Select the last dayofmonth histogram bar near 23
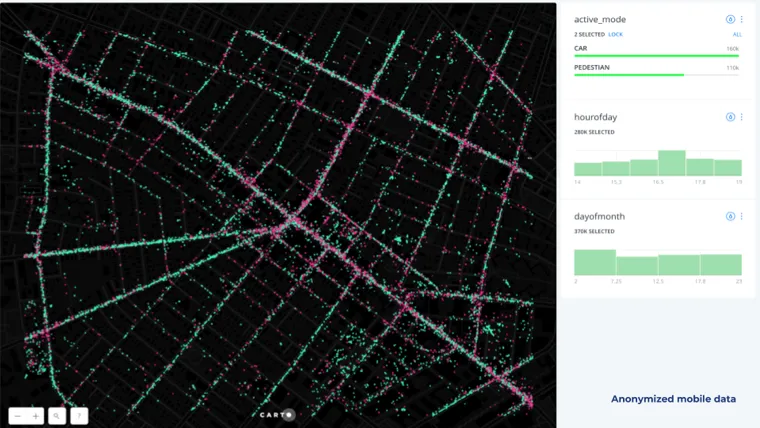The image size is (760, 428). click(x=721, y=265)
